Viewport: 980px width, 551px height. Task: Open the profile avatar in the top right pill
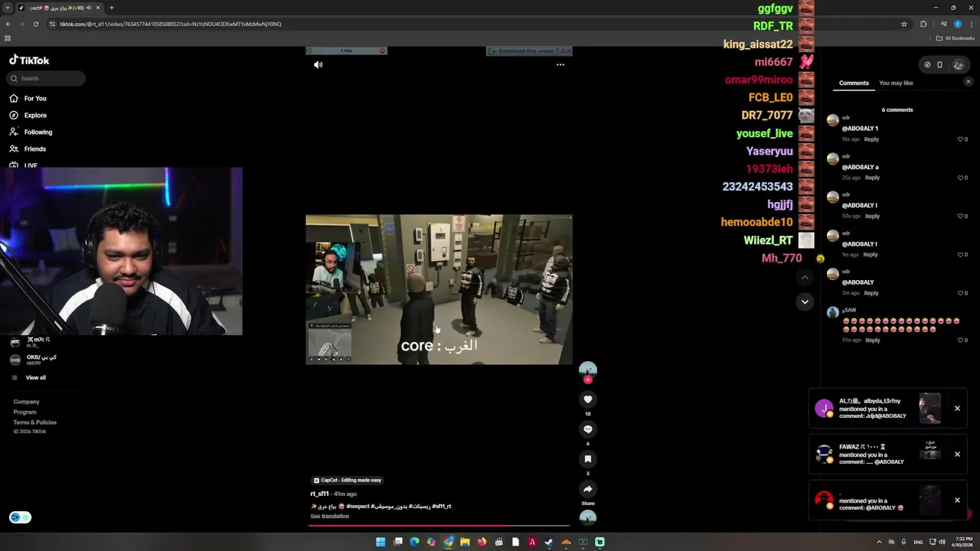pyautogui.click(x=958, y=65)
